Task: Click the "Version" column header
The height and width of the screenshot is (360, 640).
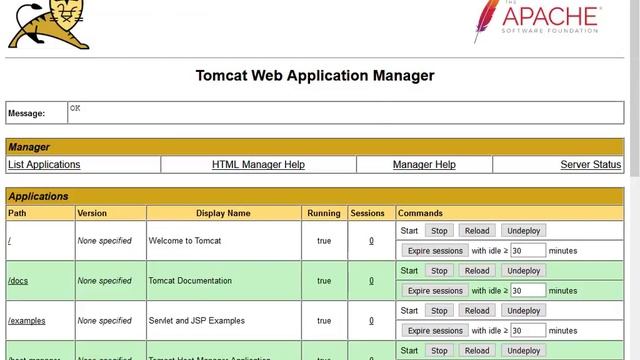Action: click(x=92, y=213)
